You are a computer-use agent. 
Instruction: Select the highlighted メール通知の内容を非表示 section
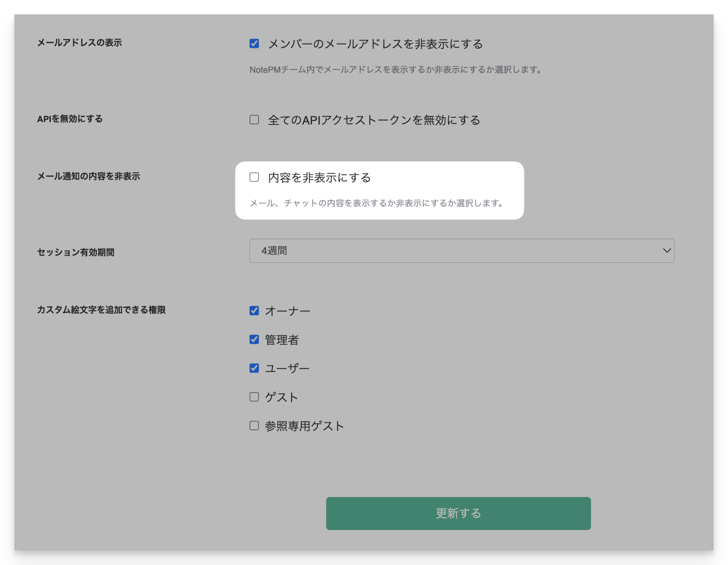[380, 190]
